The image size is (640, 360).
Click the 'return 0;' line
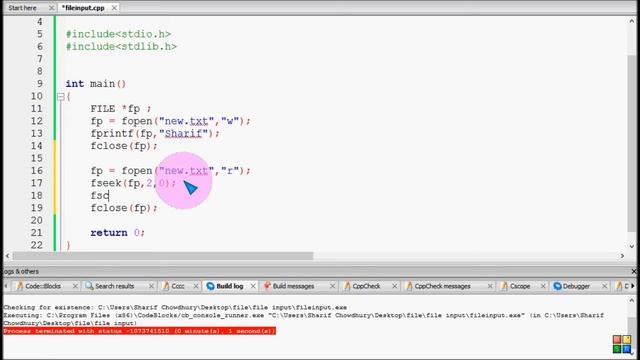pyautogui.click(x=118, y=233)
